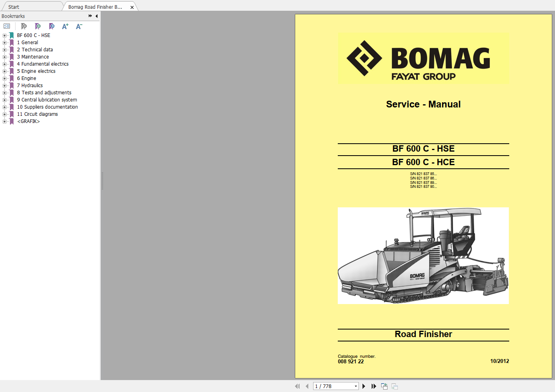Expand the BF 600 C - HSE bookmark

click(x=4, y=35)
